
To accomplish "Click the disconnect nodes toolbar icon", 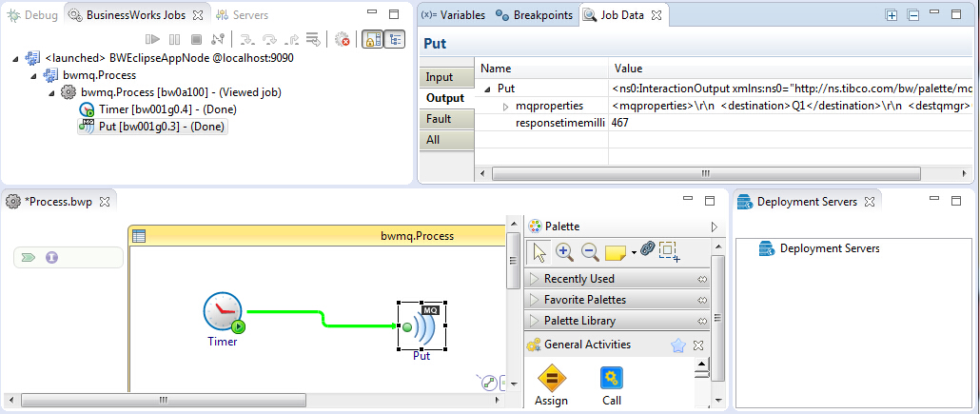I will pos(218,39).
